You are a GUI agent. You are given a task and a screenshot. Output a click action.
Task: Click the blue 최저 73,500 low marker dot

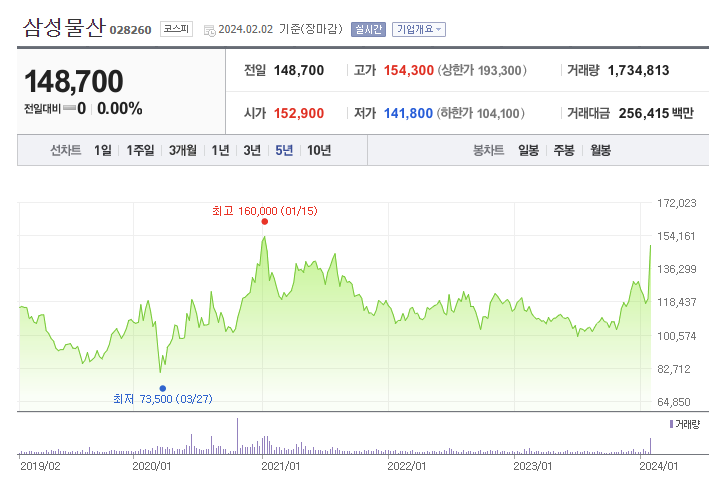(x=163, y=388)
